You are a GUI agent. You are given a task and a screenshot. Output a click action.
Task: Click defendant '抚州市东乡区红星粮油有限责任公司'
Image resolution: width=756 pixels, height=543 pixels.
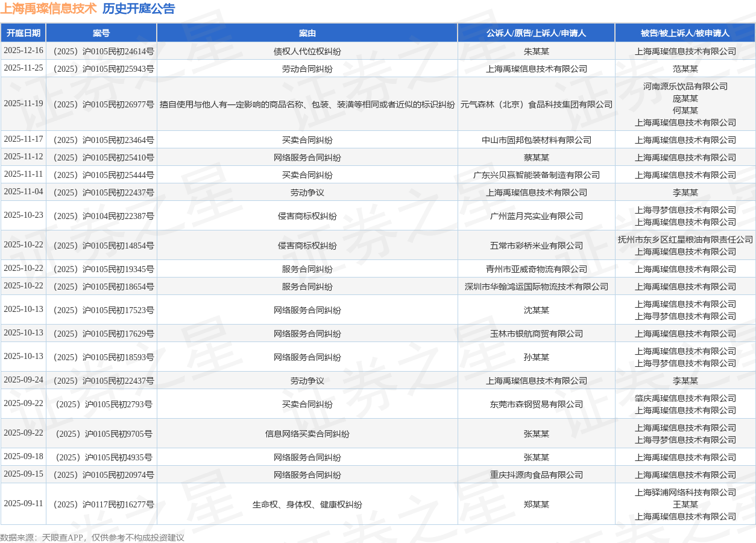685,240
